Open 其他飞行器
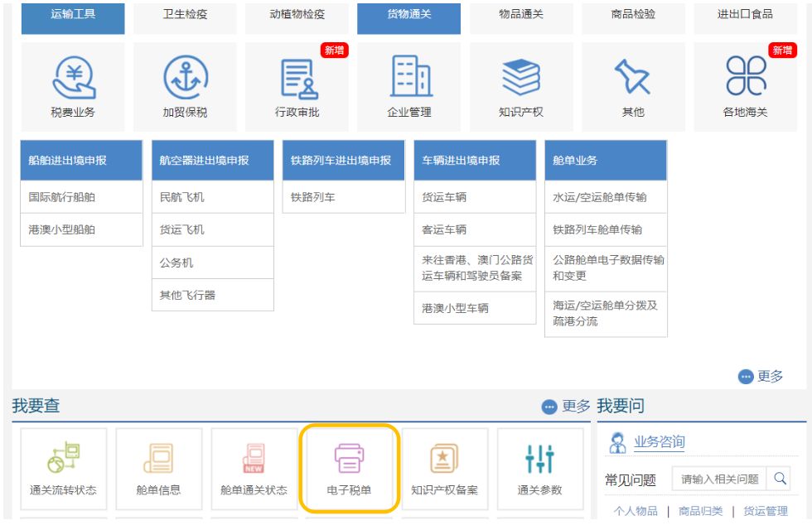Viewport: 812px width, 525px height. [213, 295]
